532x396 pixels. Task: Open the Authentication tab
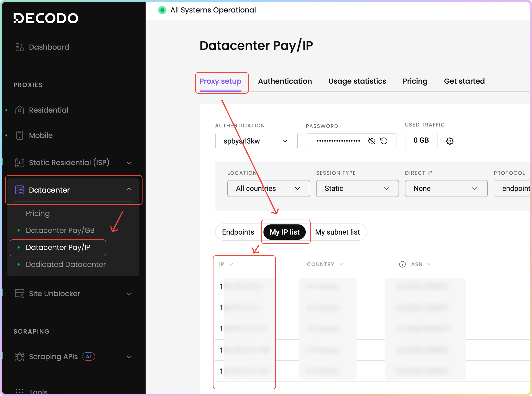[285, 81]
